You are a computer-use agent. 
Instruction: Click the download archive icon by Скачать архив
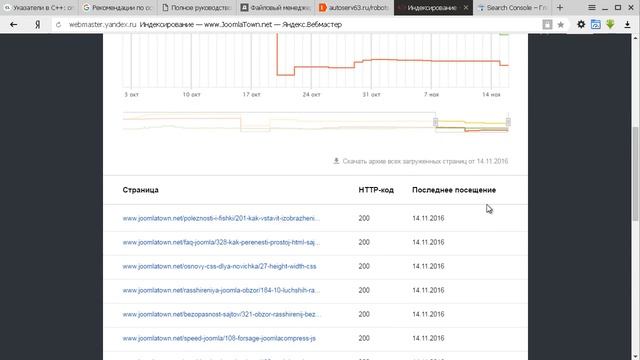coord(336,161)
